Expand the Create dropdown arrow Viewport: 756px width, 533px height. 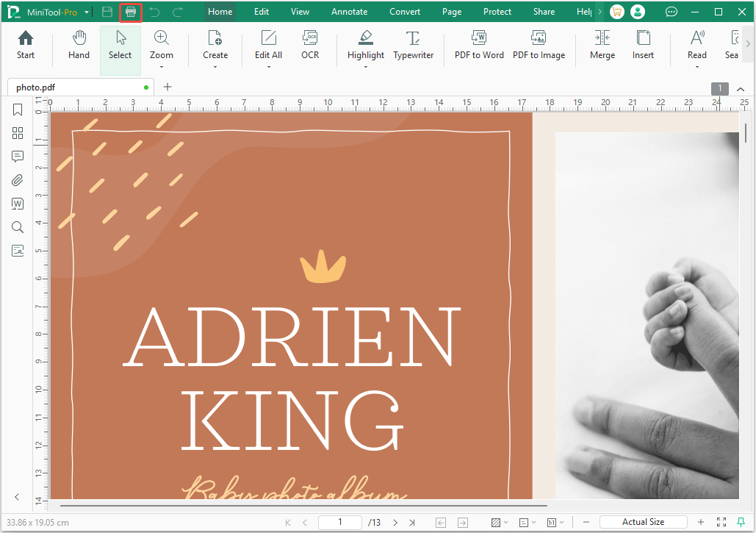click(x=215, y=67)
